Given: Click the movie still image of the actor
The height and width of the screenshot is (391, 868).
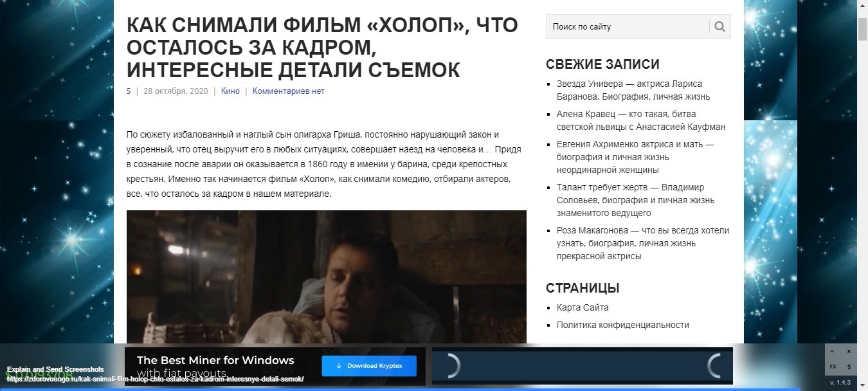Looking at the screenshot, I should click(x=327, y=277).
